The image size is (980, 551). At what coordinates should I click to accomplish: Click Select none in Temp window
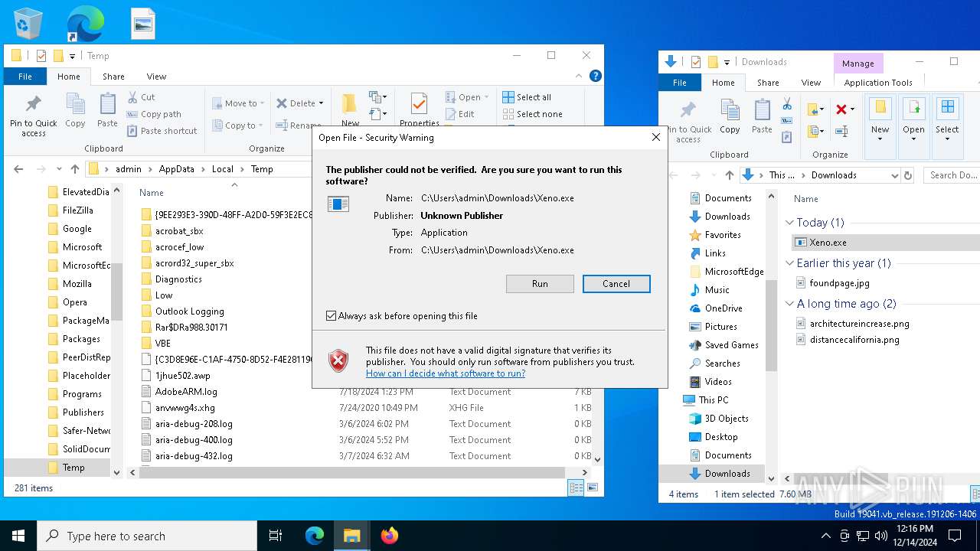point(532,114)
